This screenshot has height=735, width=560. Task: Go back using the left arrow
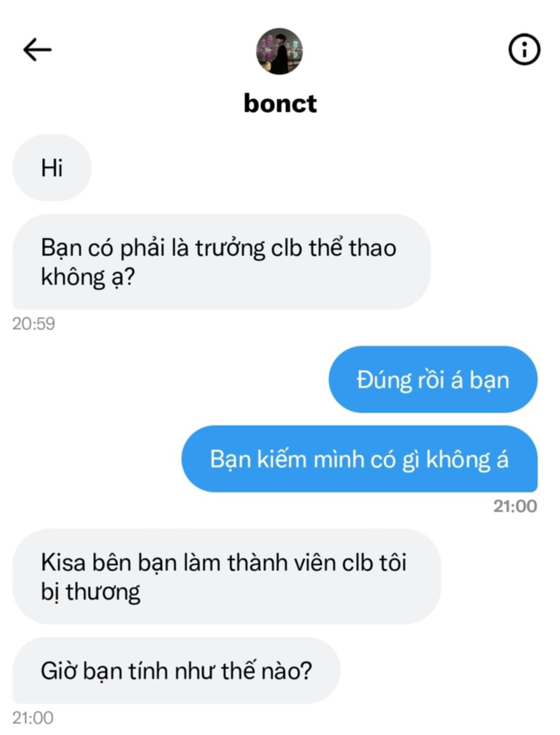37,50
